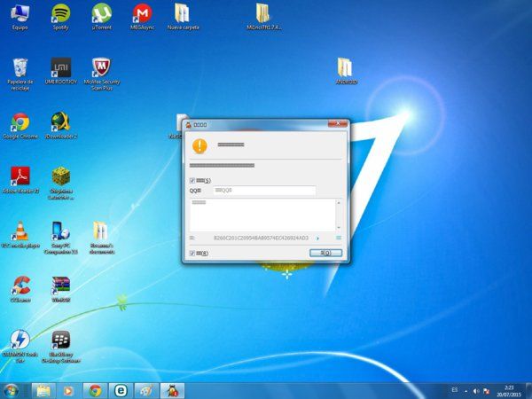Screen dimensions: 532x399
Task: Click the taskbar clock showing 20/07/2015
Action: 509,391
